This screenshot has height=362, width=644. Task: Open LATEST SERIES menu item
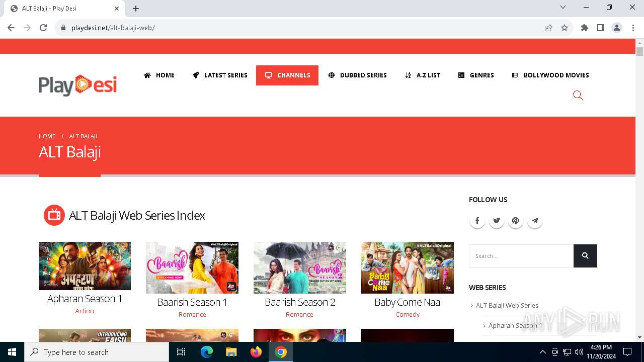tap(220, 75)
